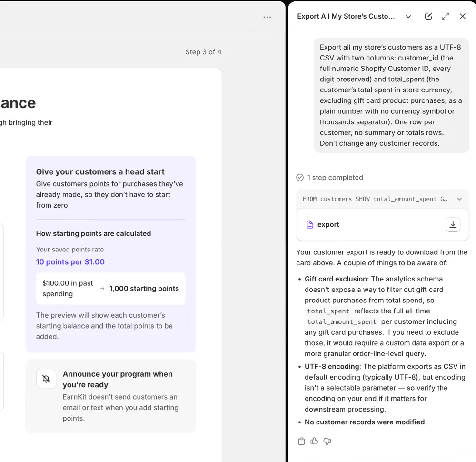
Task: Open the three-dot more options menu
Action: [267, 17]
